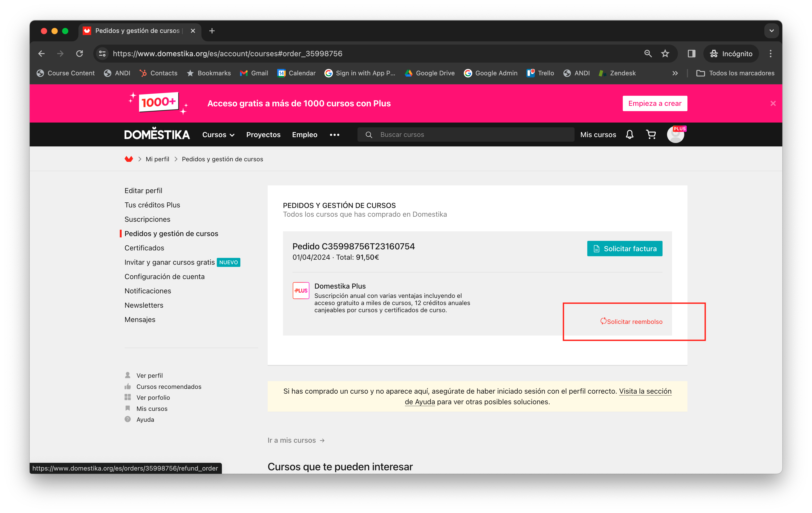
Task: Bookmark this page with the star icon
Action: coord(665,54)
